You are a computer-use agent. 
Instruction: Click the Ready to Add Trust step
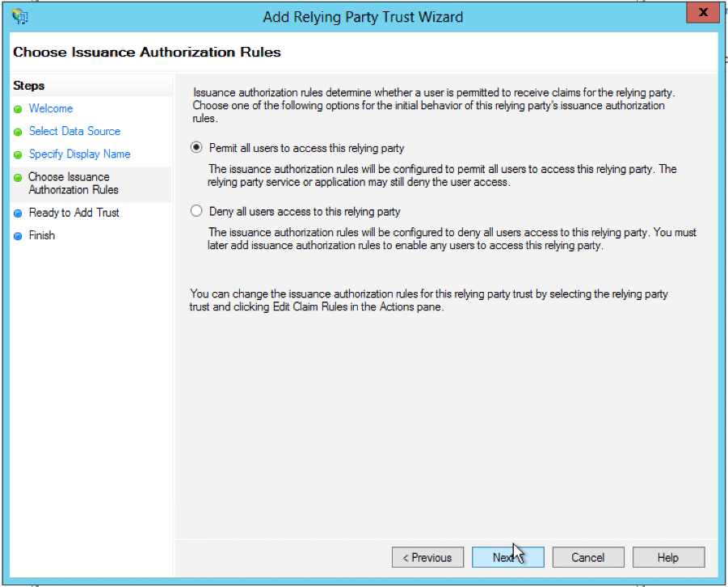pyautogui.click(x=74, y=213)
